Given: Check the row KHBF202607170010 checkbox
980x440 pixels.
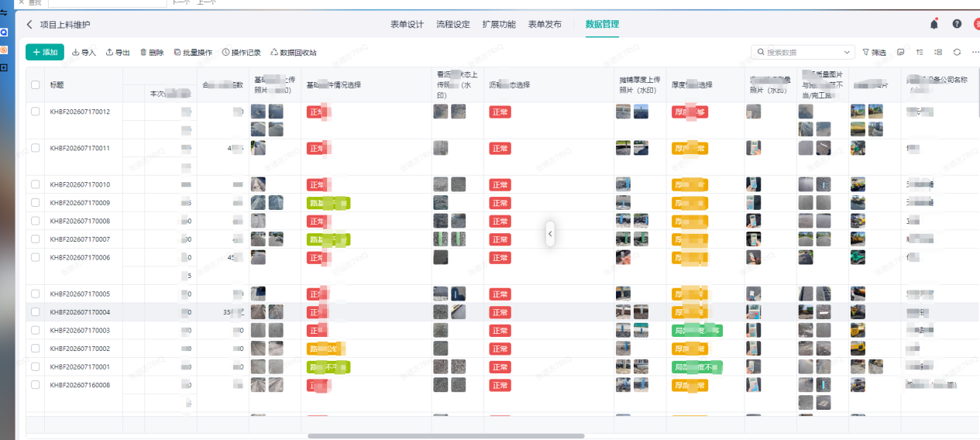Looking at the screenshot, I should (36, 184).
